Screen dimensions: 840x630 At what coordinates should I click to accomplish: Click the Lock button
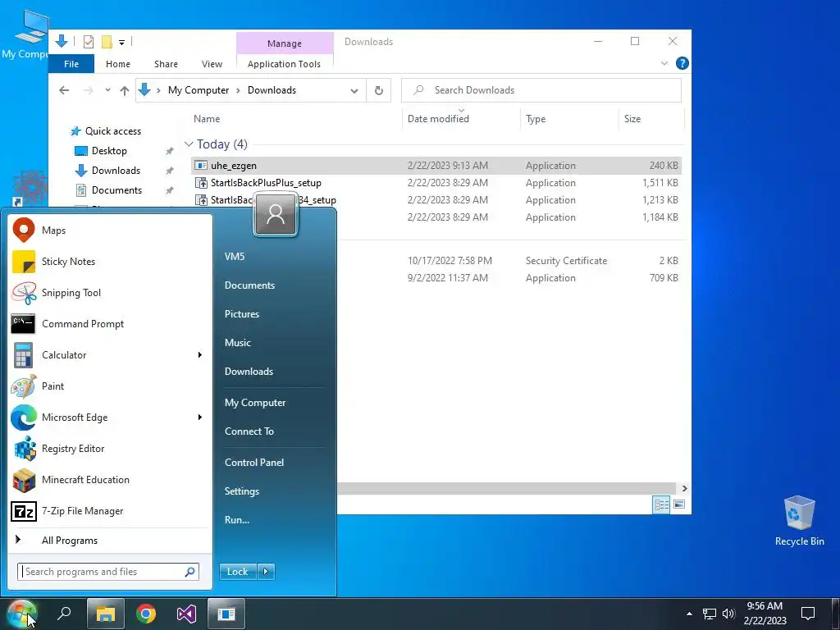coord(238,572)
